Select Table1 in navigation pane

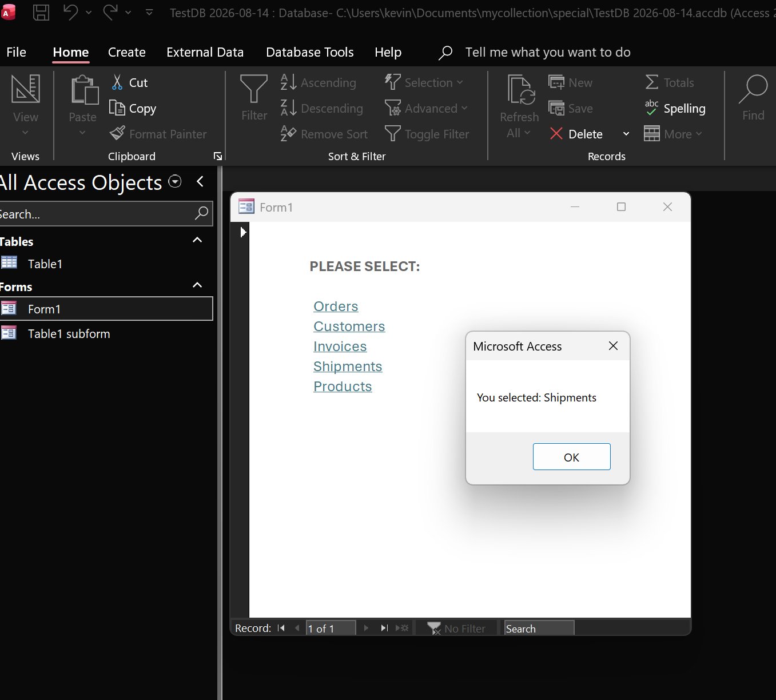[x=106, y=264]
